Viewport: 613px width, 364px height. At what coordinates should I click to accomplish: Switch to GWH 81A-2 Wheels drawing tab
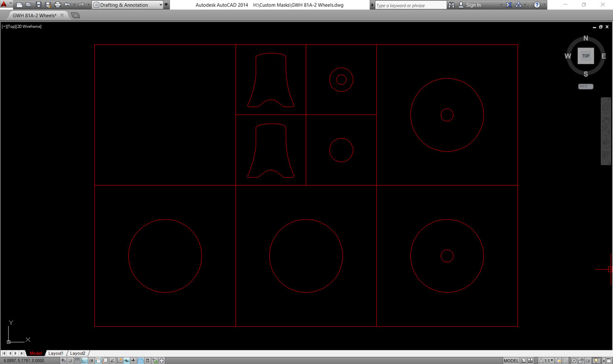click(34, 15)
